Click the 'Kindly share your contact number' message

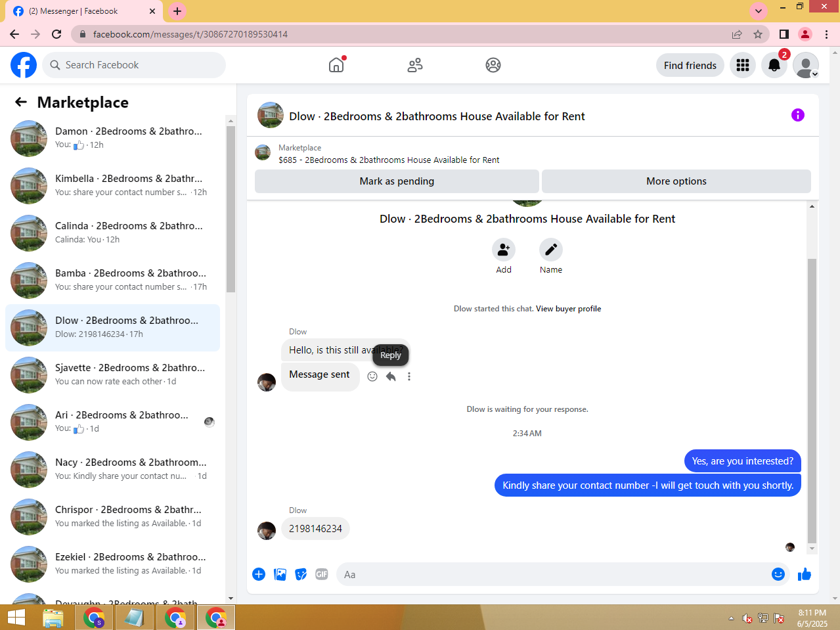pos(648,485)
